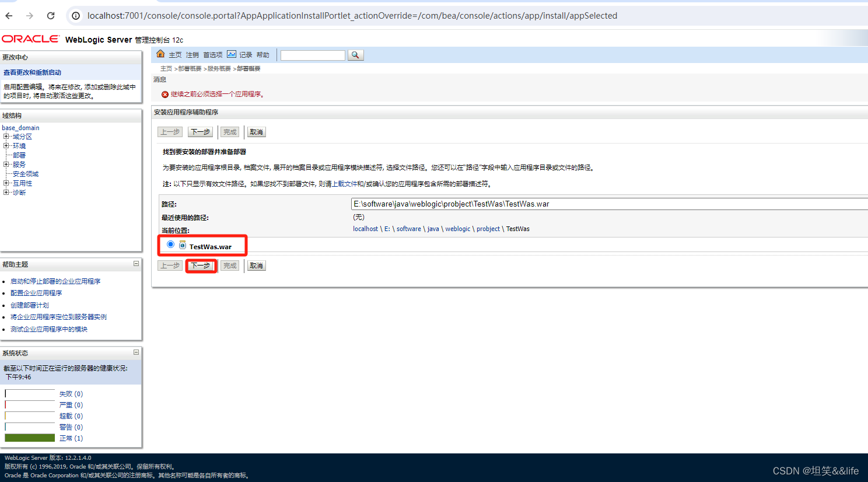This screenshot has height=482, width=868.
Task: Click lower 下一步 button below the file list
Action: (200, 266)
